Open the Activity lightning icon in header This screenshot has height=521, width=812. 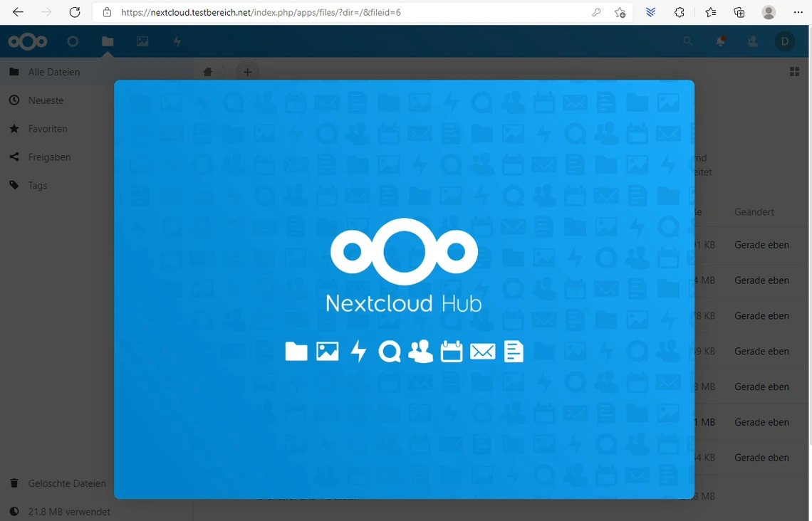[177, 42]
